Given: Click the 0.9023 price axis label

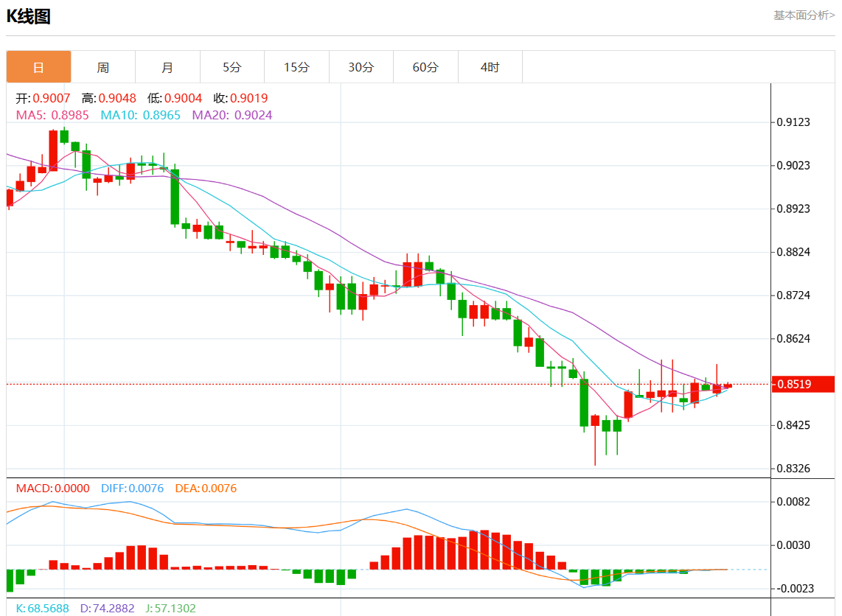Looking at the screenshot, I should [793, 165].
